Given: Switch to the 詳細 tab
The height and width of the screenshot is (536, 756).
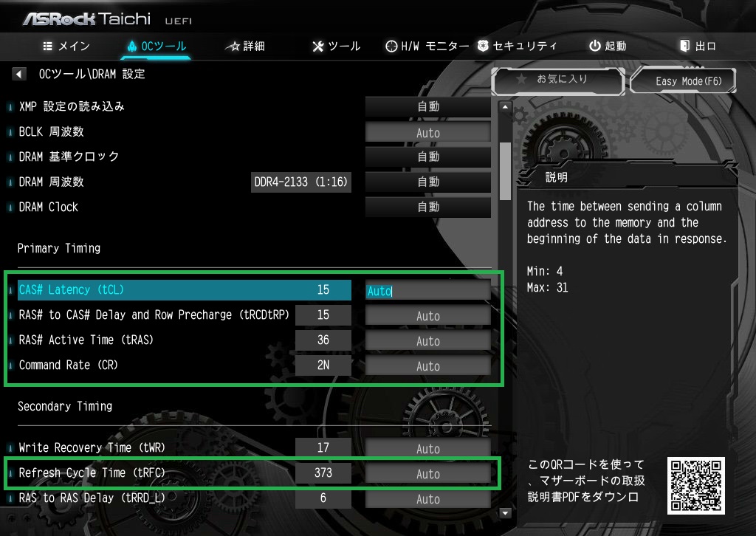Looking at the screenshot, I should (x=245, y=46).
